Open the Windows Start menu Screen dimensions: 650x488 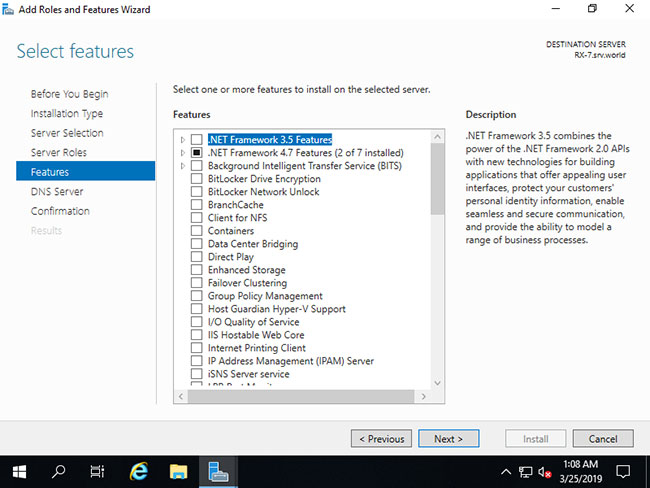[19, 472]
